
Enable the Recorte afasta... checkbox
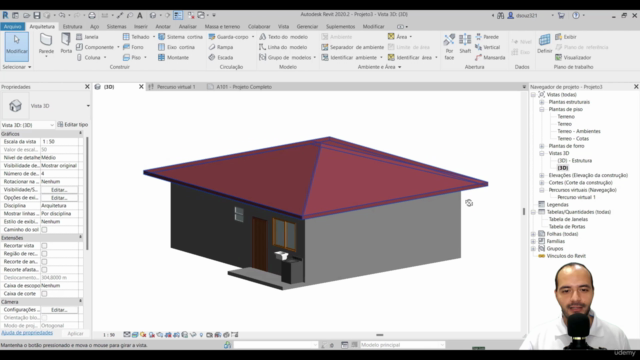pos(44,269)
